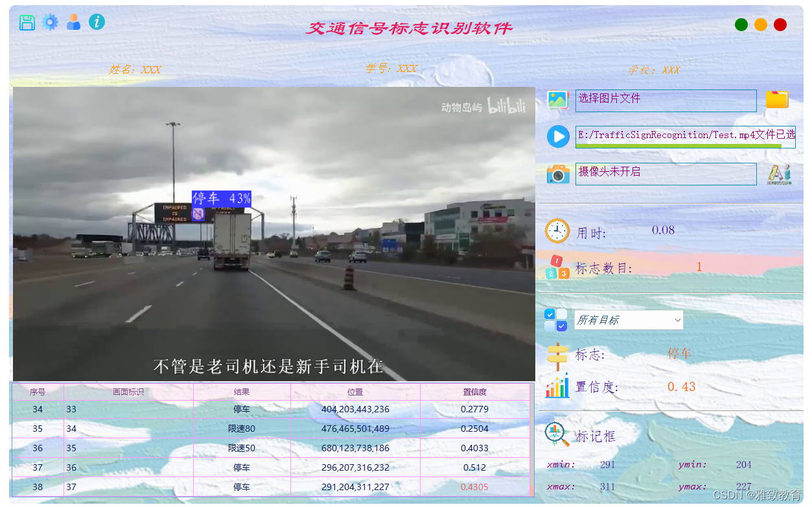Image resolution: width=812 pixels, height=507 pixels.
Task: Click position cell 291,204,311,227
Action: point(355,487)
